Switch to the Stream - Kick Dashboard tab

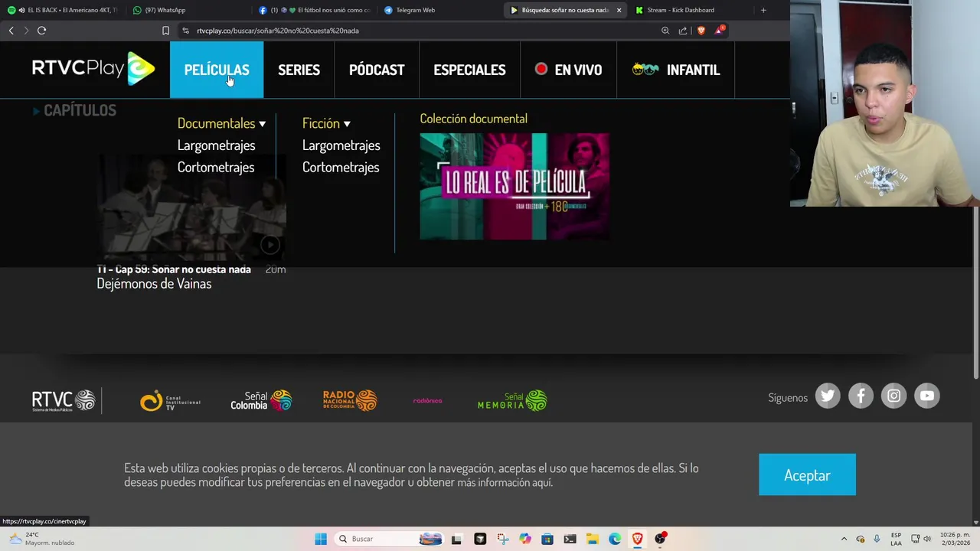[689, 10]
